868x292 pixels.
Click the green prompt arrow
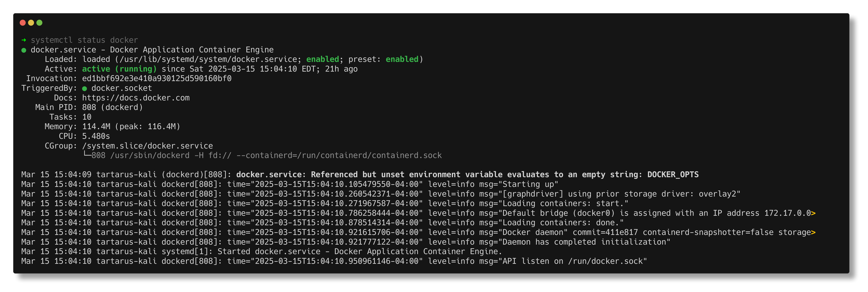tap(24, 40)
